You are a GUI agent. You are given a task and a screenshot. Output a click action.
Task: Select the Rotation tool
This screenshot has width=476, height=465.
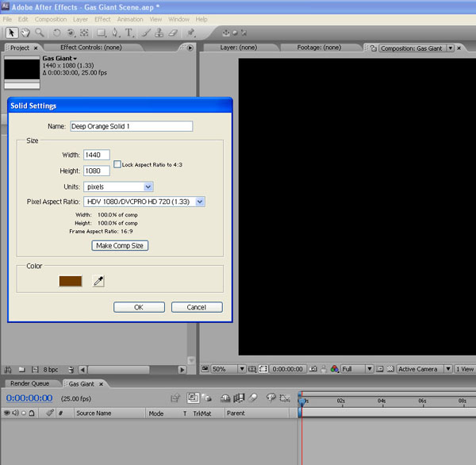pos(56,33)
